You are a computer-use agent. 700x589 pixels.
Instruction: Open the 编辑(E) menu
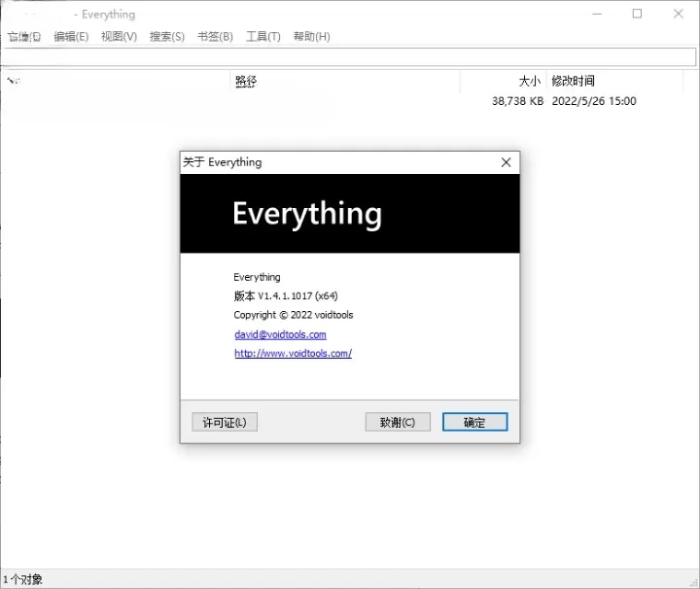point(71,37)
